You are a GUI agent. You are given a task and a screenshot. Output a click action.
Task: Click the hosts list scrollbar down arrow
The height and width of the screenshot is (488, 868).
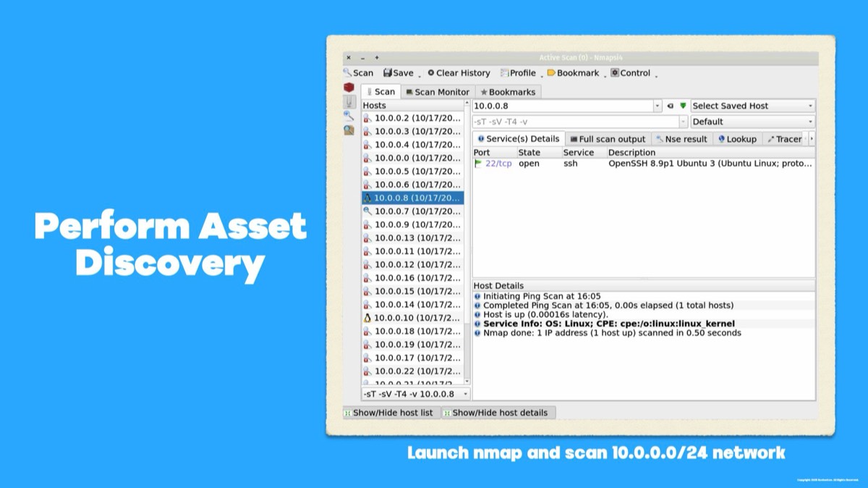click(x=467, y=381)
